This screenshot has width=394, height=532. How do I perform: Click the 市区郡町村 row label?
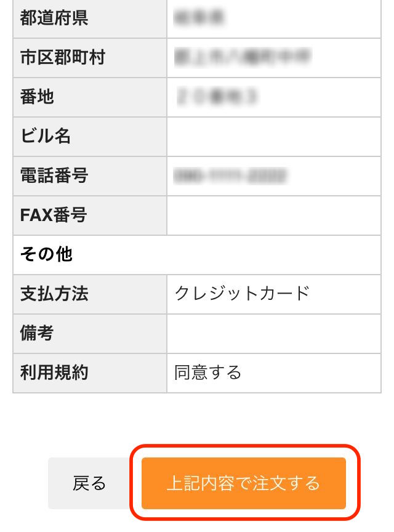(63, 58)
